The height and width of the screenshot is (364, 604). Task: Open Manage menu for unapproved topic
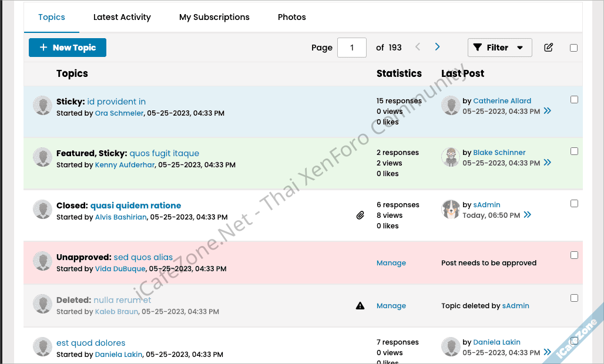coord(391,263)
